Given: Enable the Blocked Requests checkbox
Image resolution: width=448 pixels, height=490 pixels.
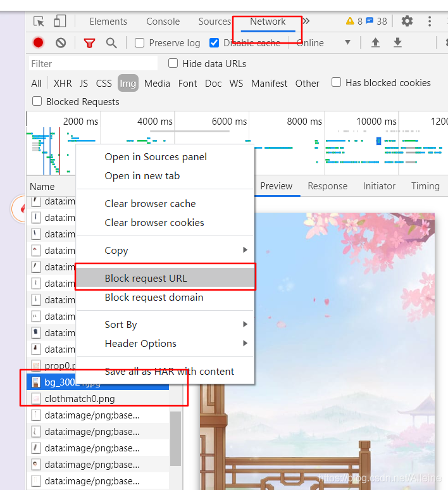Looking at the screenshot, I should (37, 101).
